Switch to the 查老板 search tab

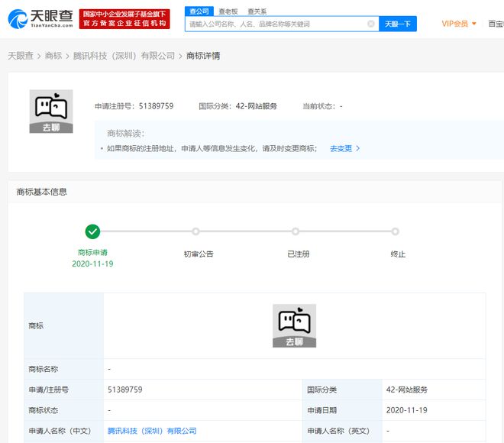(227, 11)
